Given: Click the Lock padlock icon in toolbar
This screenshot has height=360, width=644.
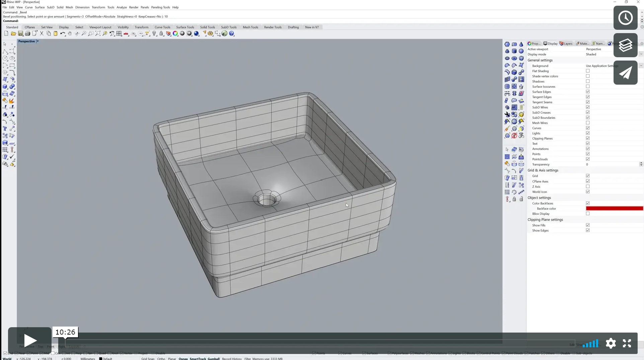Looking at the screenshot, I should (x=161, y=33).
